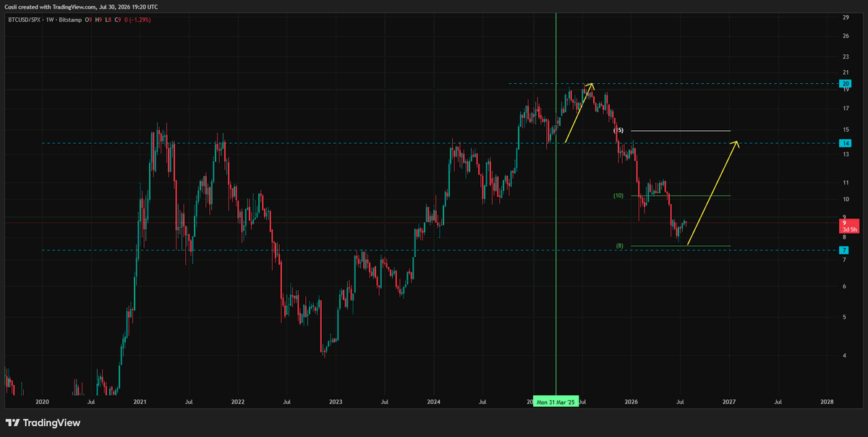Click the 2023 label on the time axis
Screen dimensions: 868x437
[336, 402]
